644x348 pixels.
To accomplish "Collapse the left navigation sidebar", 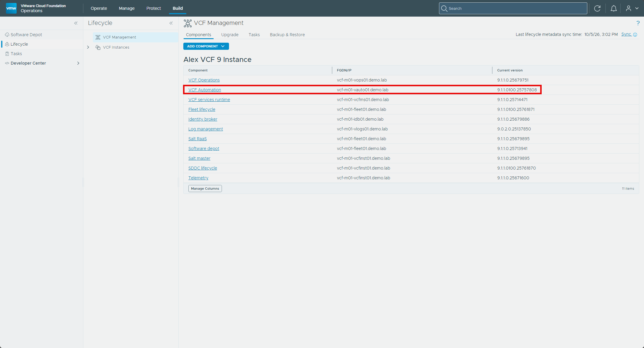I will click(x=76, y=23).
